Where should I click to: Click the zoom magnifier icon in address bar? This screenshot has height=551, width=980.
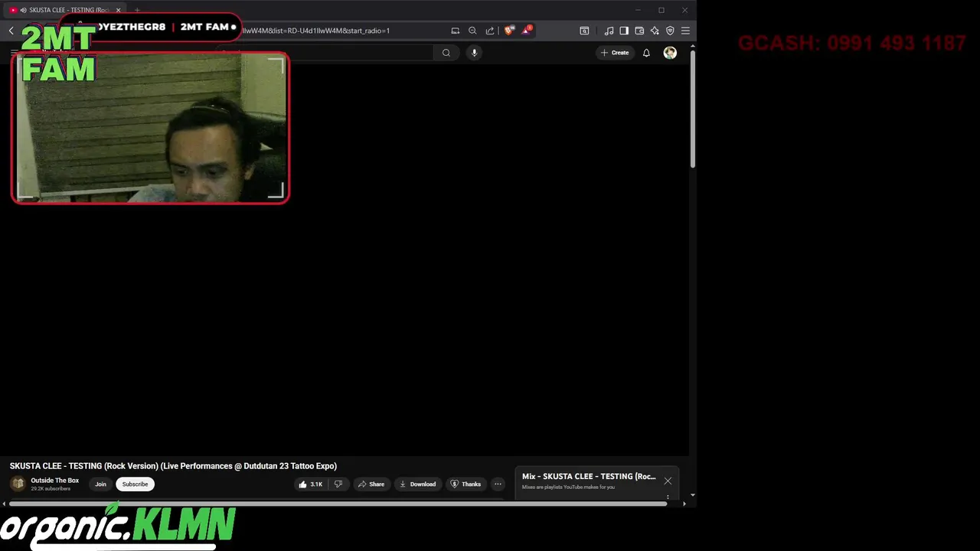click(472, 31)
